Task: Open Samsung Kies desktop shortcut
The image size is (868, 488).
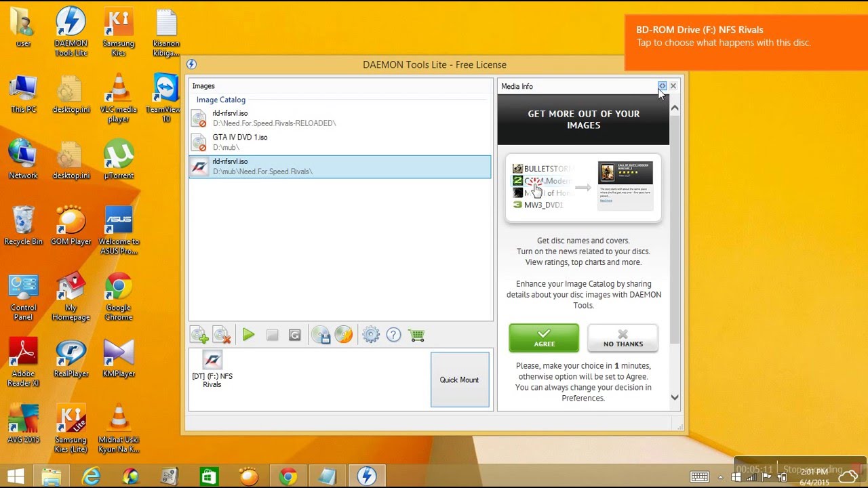Action: [x=118, y=32]
